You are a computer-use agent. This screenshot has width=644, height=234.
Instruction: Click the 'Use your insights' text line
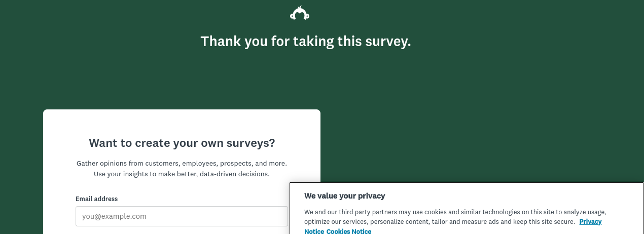click(x=182, y=174)
